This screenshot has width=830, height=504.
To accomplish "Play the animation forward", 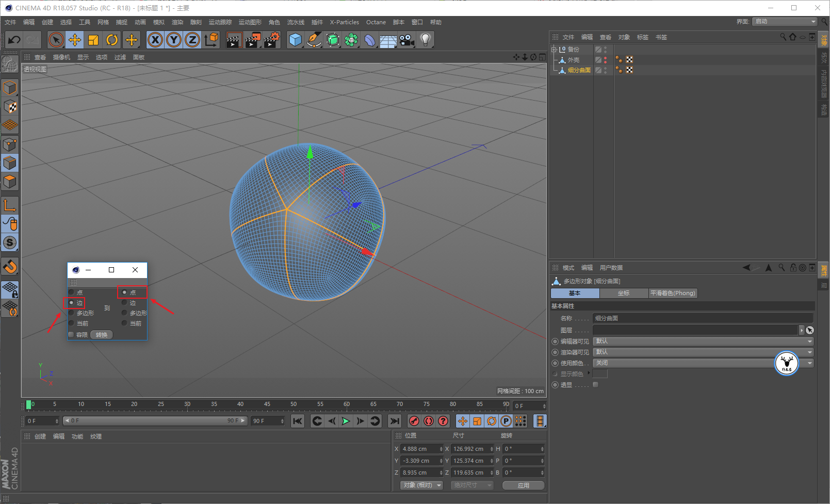I will point(346,421).
